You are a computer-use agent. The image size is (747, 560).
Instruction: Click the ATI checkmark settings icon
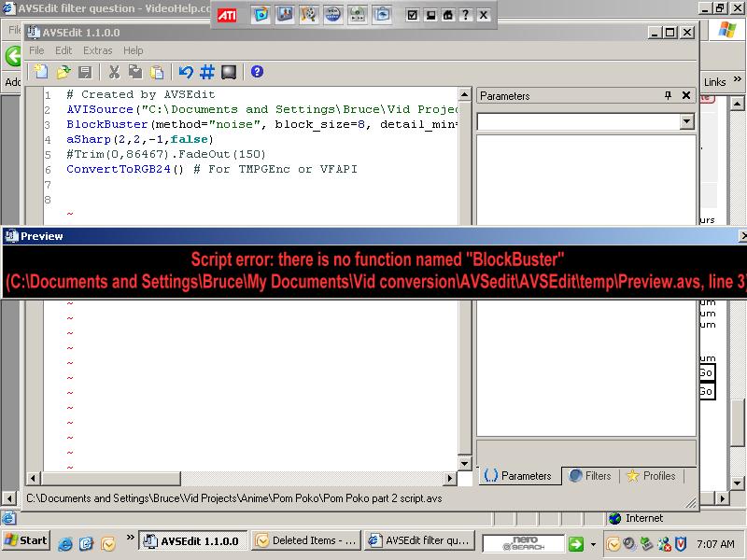[413, 15]
